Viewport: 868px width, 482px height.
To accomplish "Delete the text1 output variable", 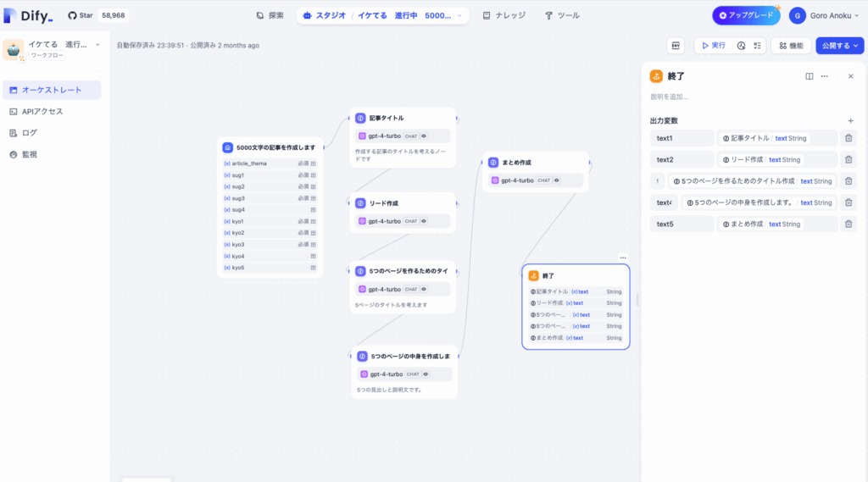I will tap(849, 138).
